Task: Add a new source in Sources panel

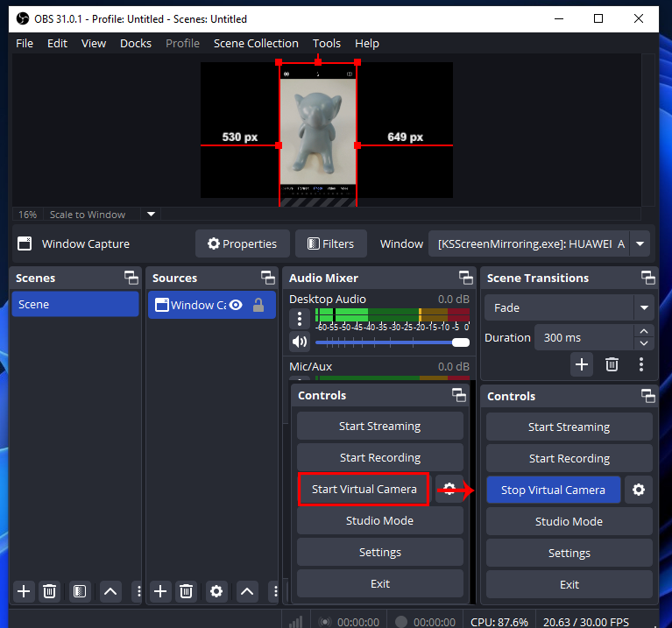Action: [x=160, y=591]
